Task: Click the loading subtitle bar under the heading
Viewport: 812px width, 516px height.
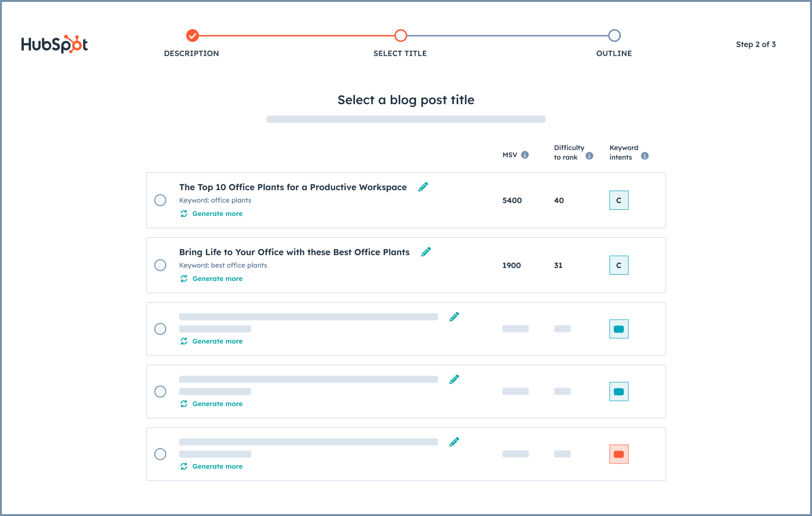Action: coord(406,119)
